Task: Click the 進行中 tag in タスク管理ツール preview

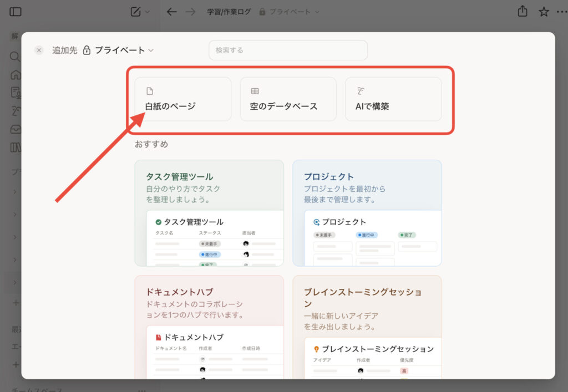Action: point(210,254)
